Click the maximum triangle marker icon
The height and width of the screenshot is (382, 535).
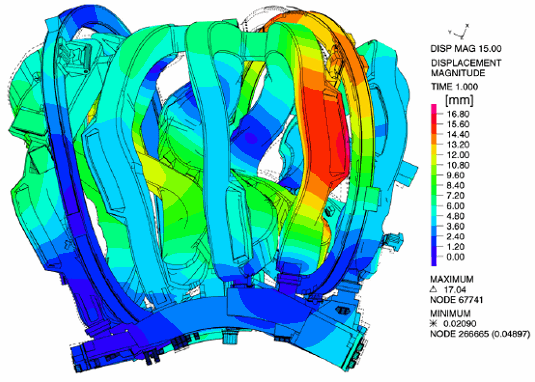pos(434,289)
